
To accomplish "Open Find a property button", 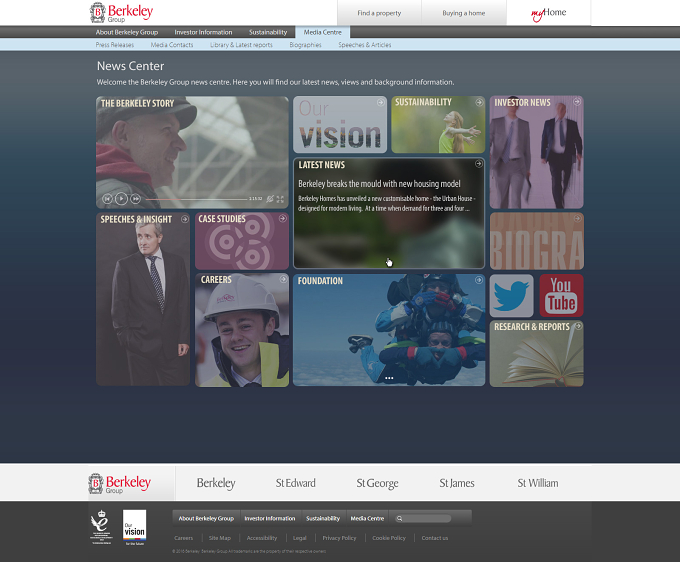I will 379,13.
